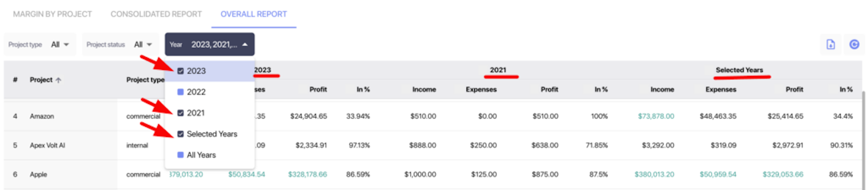Click the Amazon project row name
This screenshot has width=868, height=190.
click(x=42, y=116)
